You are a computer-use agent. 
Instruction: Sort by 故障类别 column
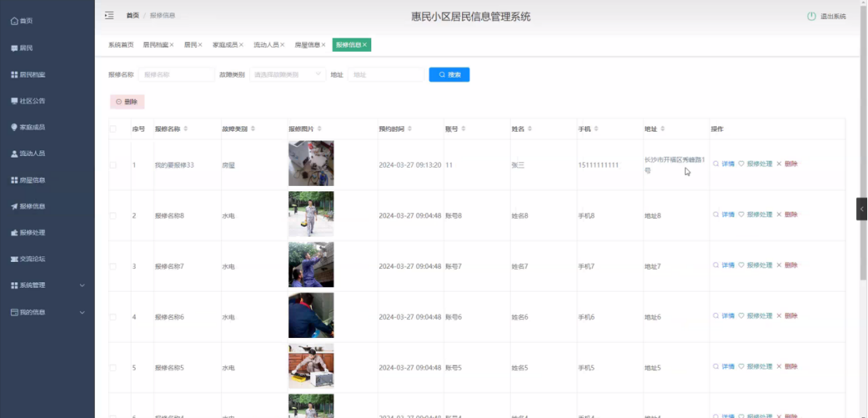pos(253,129)
